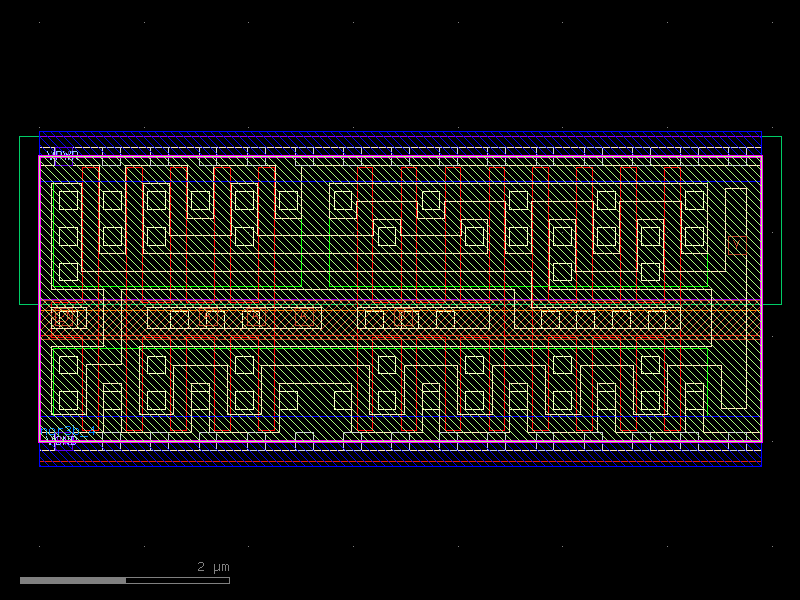Click the filled half of the scale bar
800x600 pixels.
click(73, 580)
